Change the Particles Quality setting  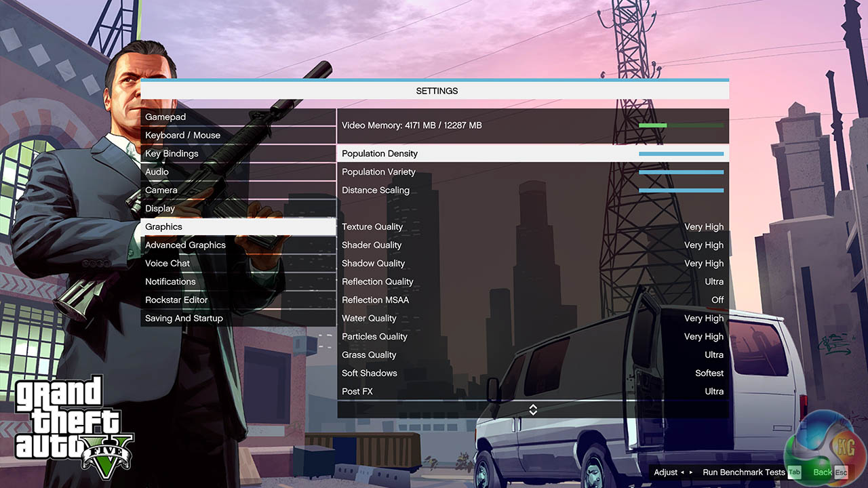[533, 337]
